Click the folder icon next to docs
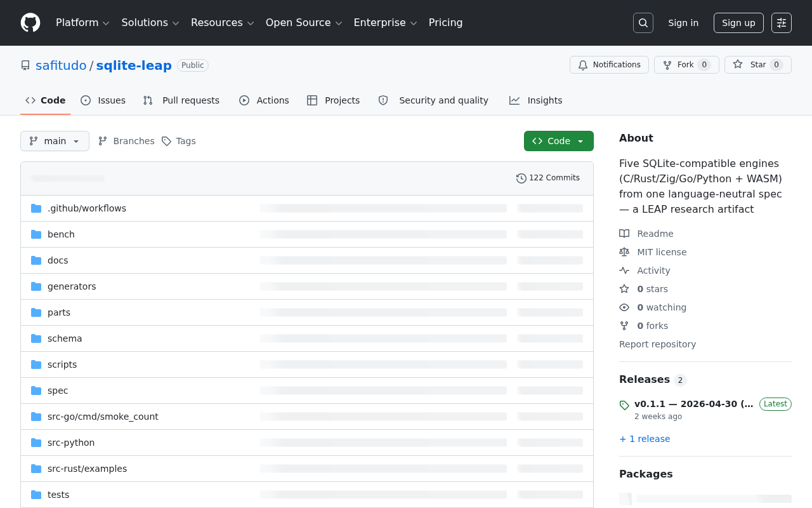This screenshot has height=508, width=812. pos(36,260)
